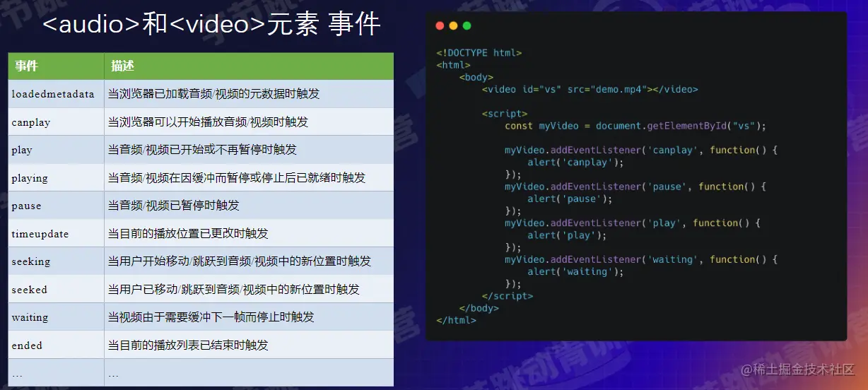Click the playing event name

(30, 178)
